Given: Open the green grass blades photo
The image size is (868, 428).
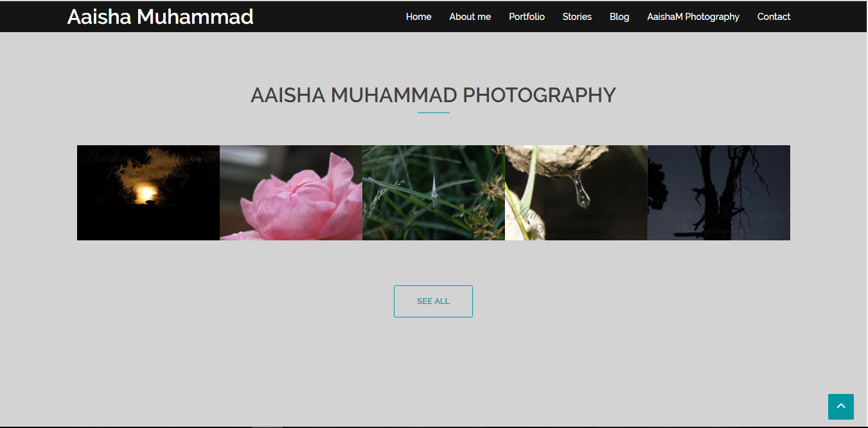Looking at the screenshot, I should (x=434, y=193).
